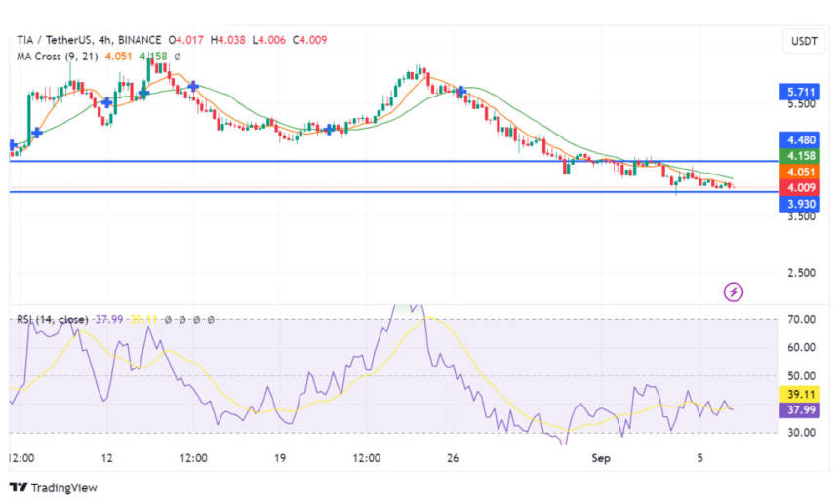This screenshot has height=504, width=839.
Task: Select the red 4.009 current price label
Action: 802,187
